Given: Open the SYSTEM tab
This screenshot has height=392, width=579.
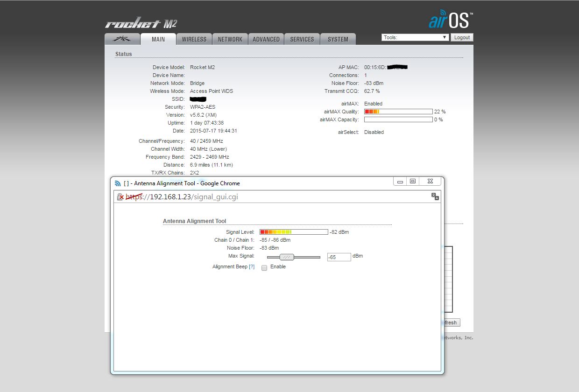Looking at the screenshot, I should (x=338, y=39).
